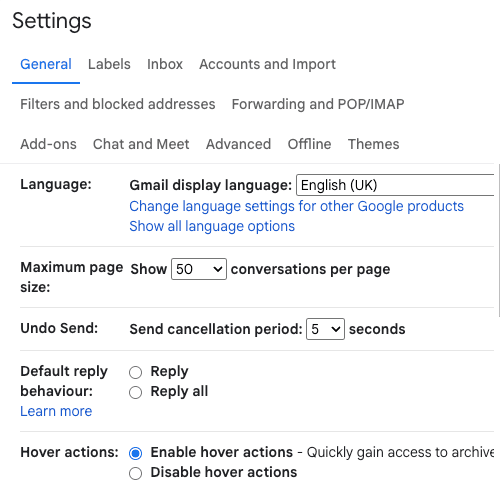This screenshot has height=492, width=500.
Task: Open the Themes tab
Action: (x=373, y=144)
